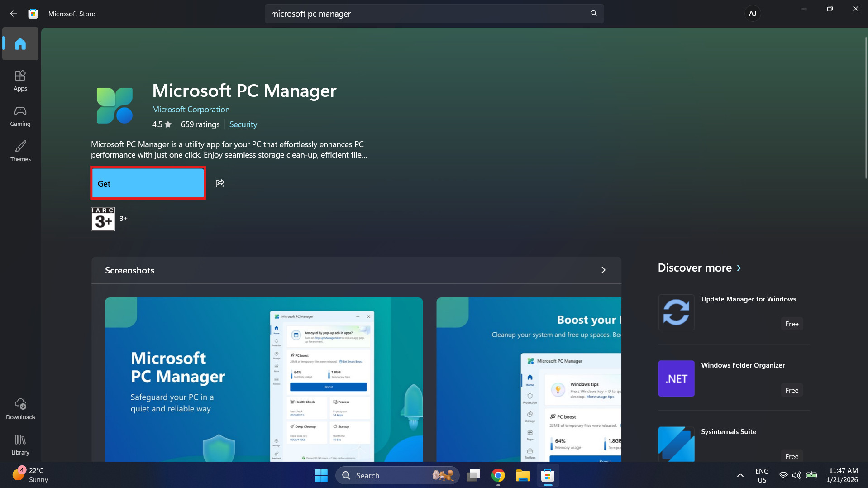Select the Home icon in the sidebar
868x488 pixels.
coord(20,43)
